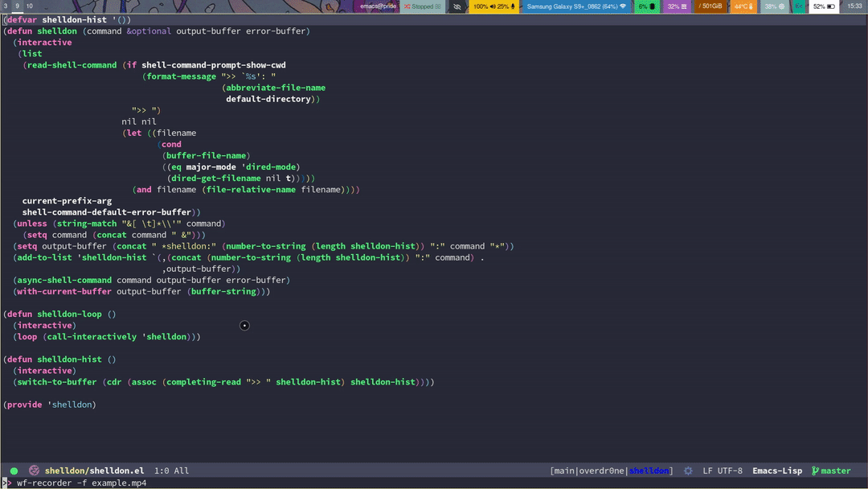The width and height of the screenshot is (868, 489).
Task: Click the 1:0 All position indicator
Action: coord(171,471)
